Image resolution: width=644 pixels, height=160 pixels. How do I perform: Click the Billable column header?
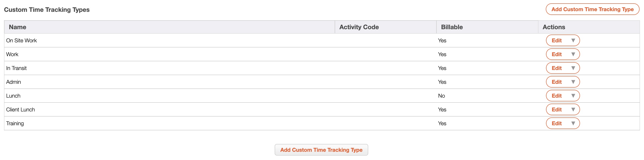[x=452, y=27]
